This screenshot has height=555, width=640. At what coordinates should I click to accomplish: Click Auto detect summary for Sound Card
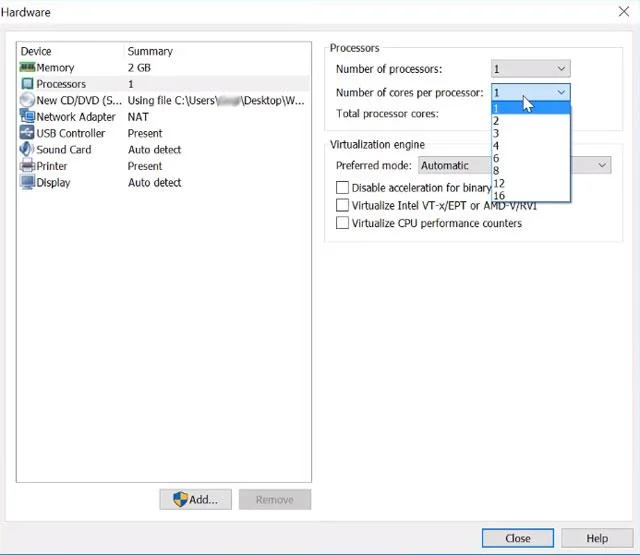(x=154, y=149)
